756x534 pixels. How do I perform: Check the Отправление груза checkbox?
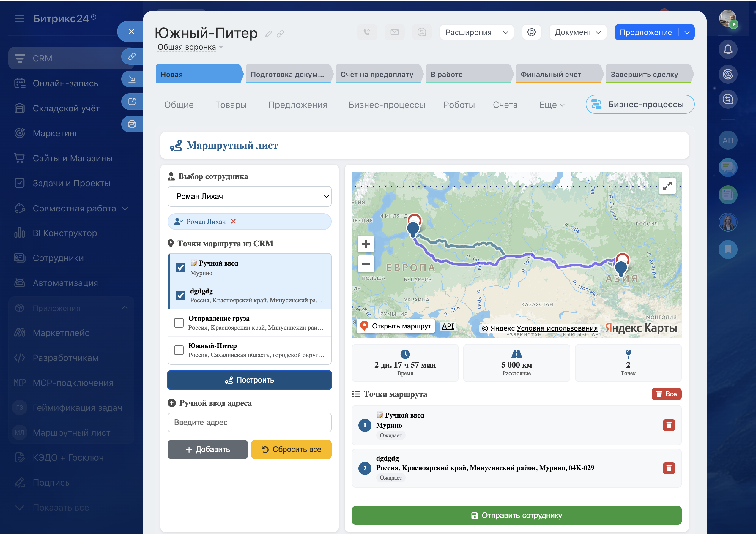pos(179,323)
